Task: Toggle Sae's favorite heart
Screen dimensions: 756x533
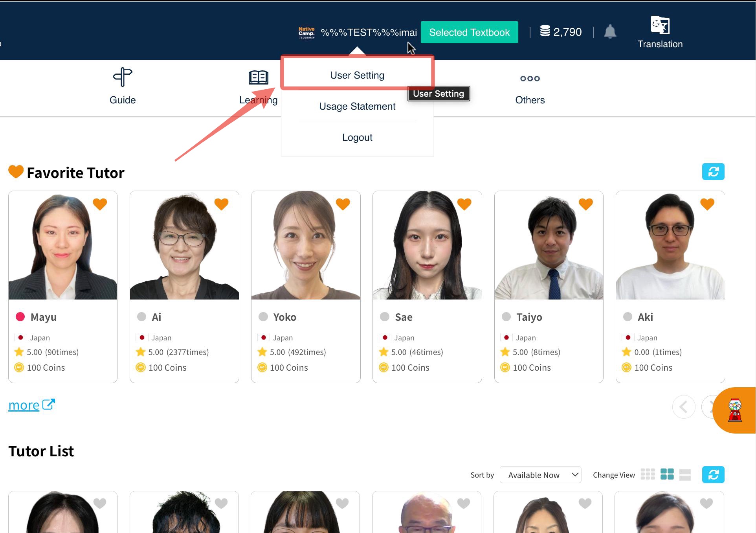Action: (464, 204)
